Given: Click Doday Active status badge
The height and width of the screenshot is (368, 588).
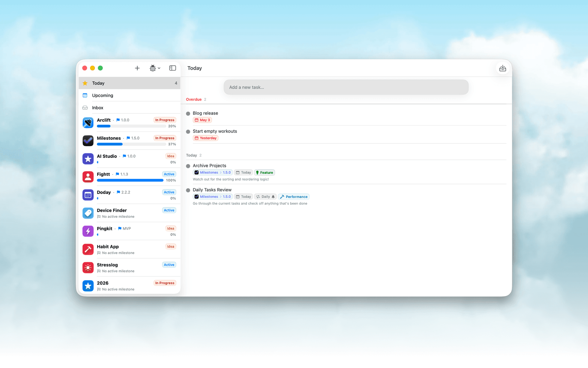Looking at the screenshot, I should tap(169, 192).
